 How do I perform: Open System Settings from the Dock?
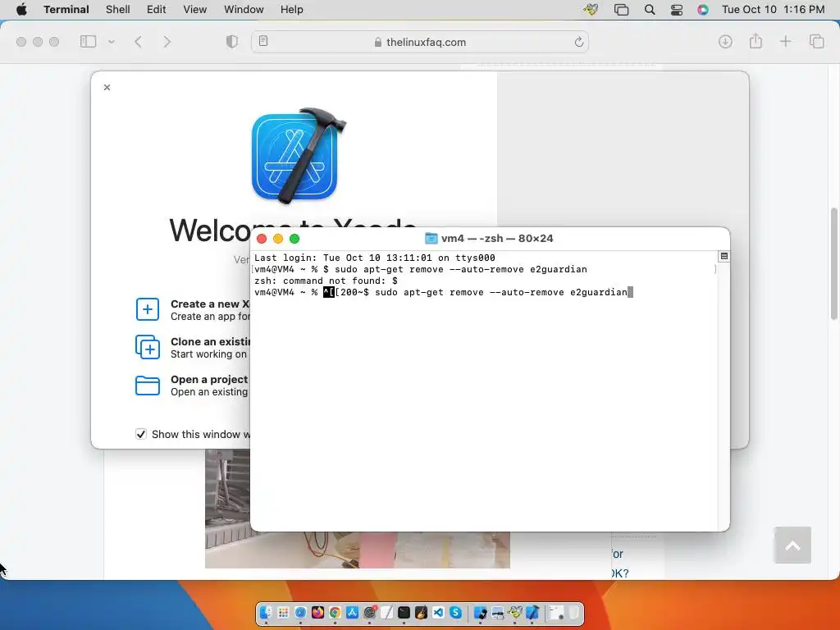click(370, 612)
